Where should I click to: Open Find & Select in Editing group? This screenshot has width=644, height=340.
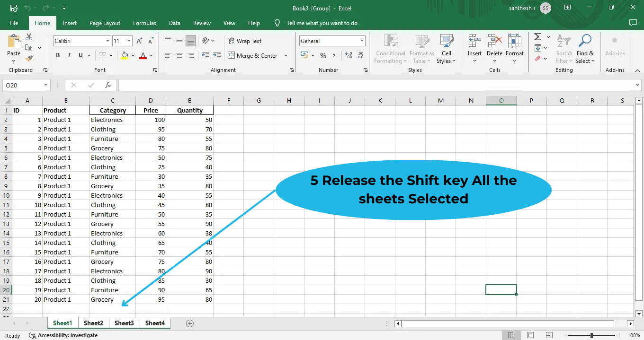pos(585,49)
